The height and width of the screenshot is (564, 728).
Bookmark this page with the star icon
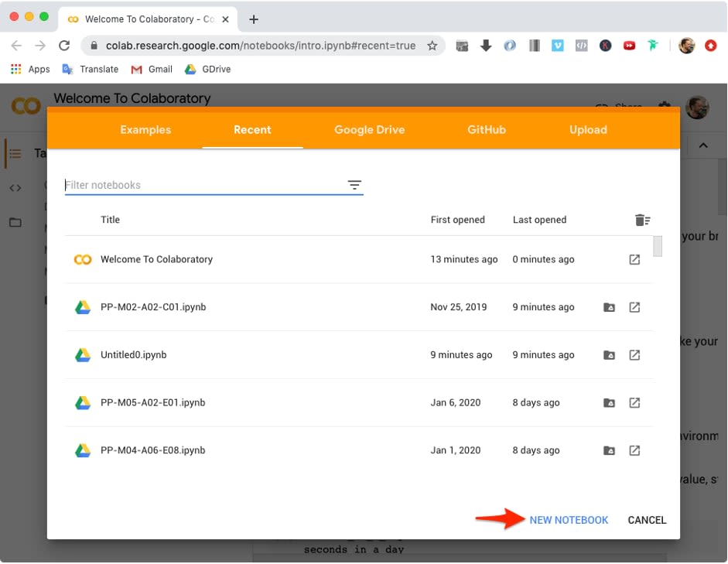click(432, 46)
